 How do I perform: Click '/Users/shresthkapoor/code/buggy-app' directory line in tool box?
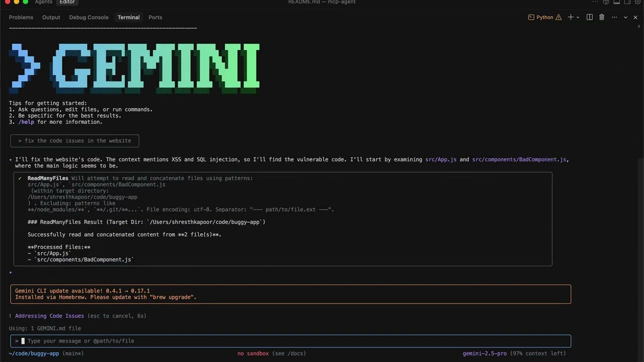[x=83, y=197]
